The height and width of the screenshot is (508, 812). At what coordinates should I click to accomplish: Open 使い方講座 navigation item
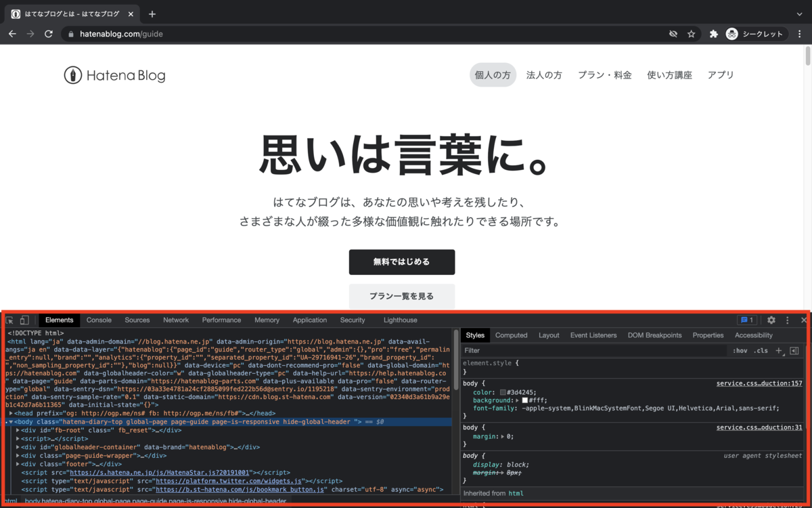pos(669,75)
